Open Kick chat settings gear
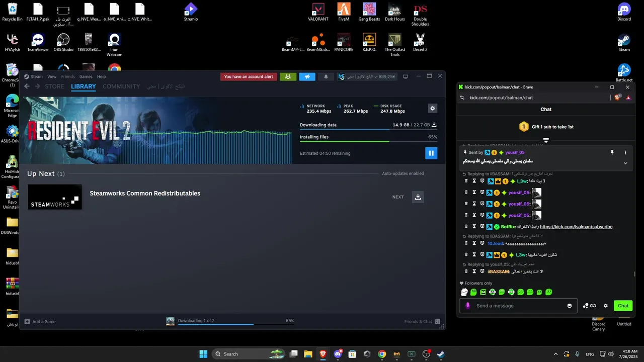 (x=606, y=306)
